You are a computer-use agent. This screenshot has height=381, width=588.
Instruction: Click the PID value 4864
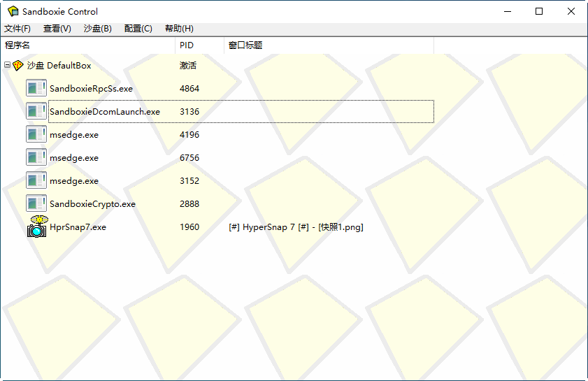coord(189,89)
